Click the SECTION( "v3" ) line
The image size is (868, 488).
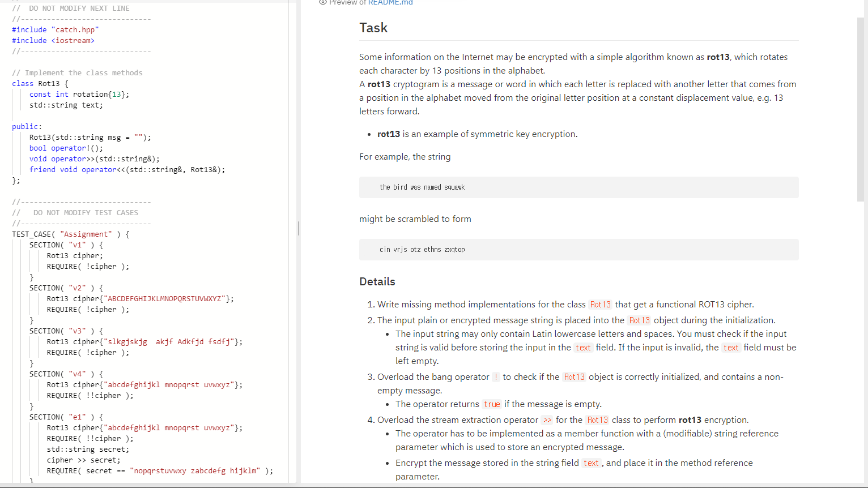66,331
